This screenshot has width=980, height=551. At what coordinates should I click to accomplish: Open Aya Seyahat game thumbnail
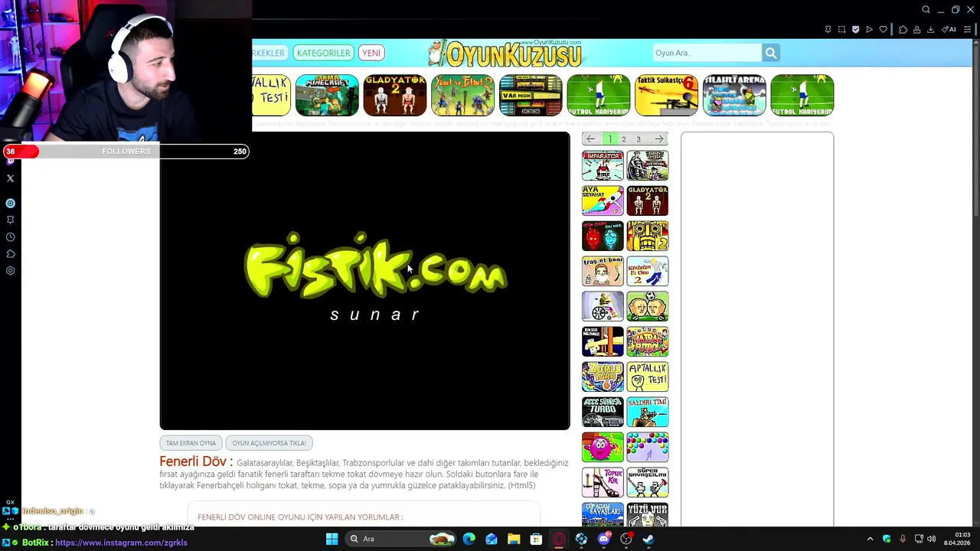(x=603, y=201)
